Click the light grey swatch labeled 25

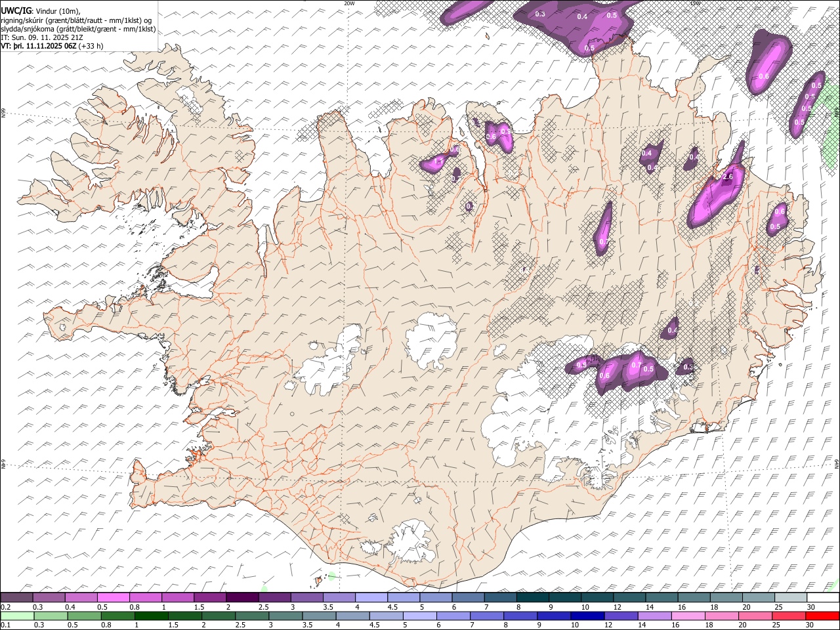(790, 598)
